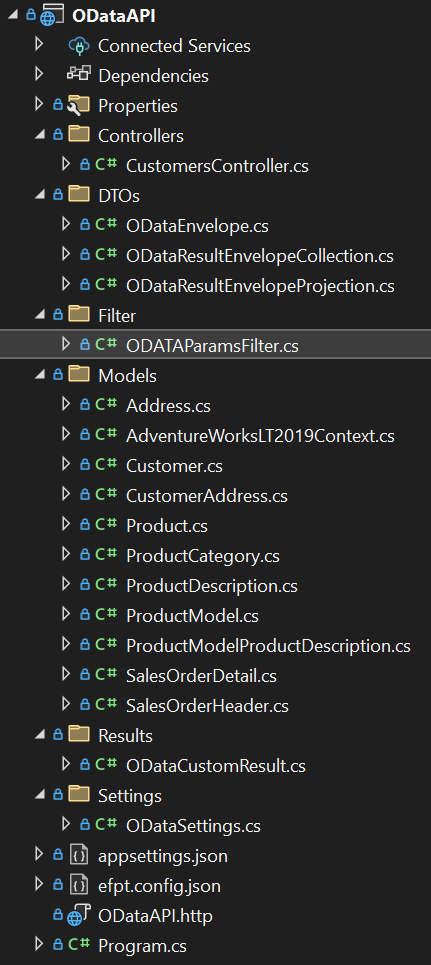431x965 pixels.
Task: Click the lock icon next to ProductModel.cs
Action: [x=85, y=614]
